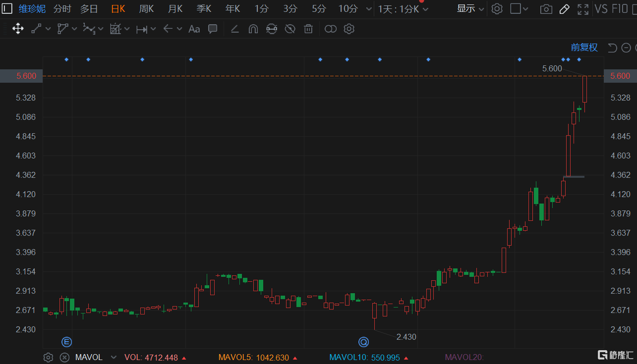Select the 月K monthly candlestick tab
Screen dimensions: 637x364
click(175, 8)
